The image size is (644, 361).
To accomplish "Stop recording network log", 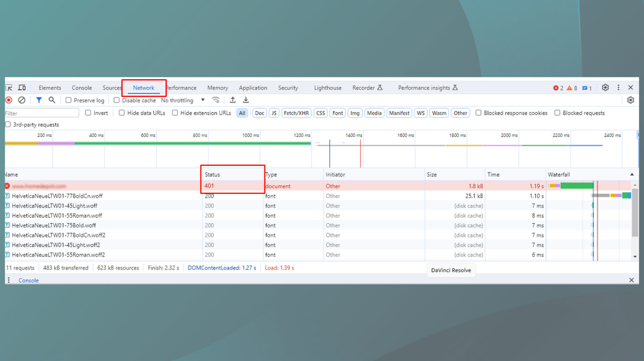I will (8, 100).
